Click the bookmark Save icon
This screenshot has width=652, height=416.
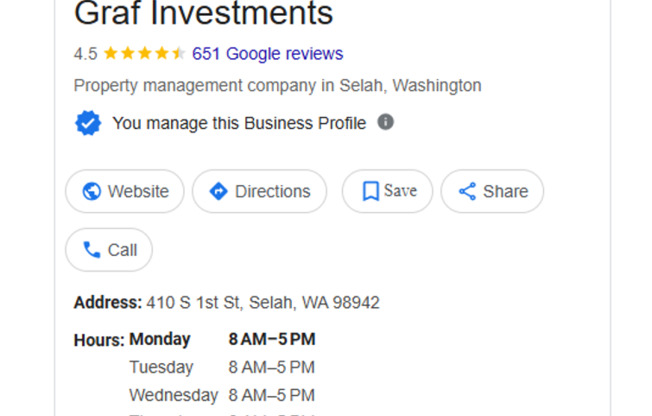click(x=370, y=191)
